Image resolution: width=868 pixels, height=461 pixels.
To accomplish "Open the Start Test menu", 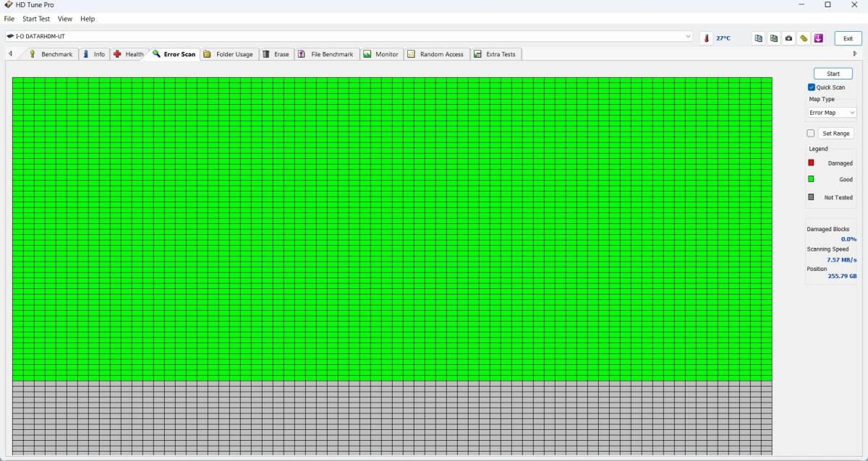I will click(x=36, y=19).
